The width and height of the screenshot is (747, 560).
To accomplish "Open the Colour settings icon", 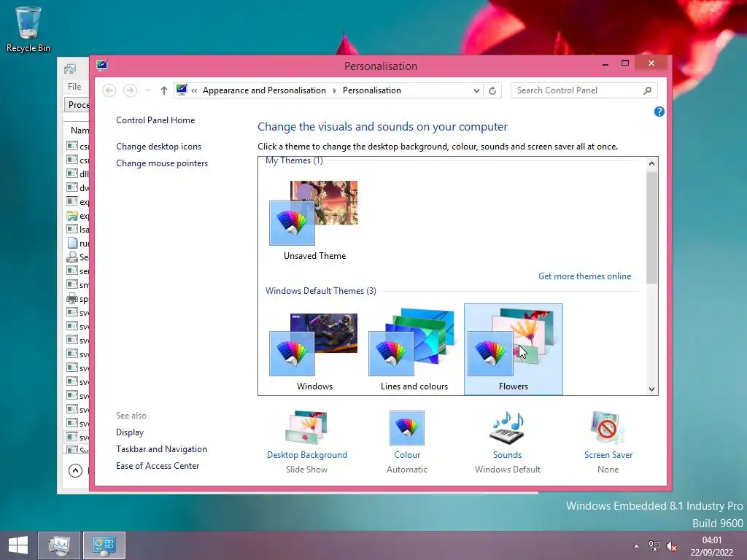I will pos(406,427).
